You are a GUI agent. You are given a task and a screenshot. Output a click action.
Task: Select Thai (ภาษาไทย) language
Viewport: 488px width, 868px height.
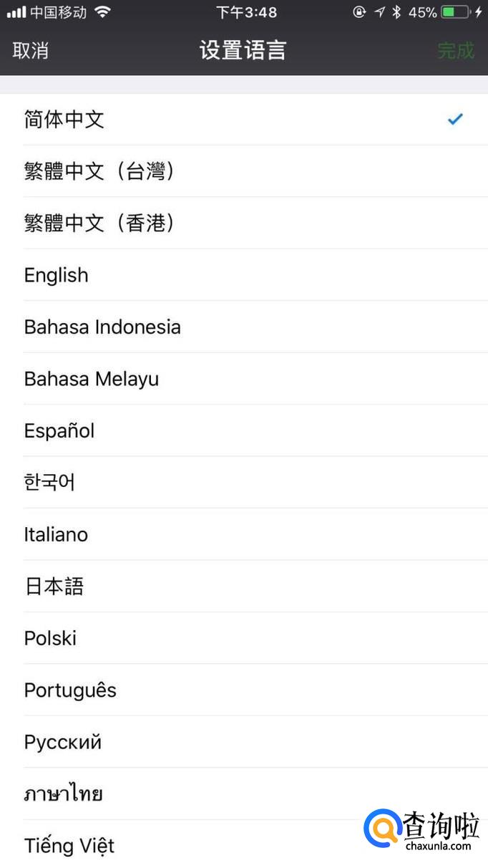(x=63, y=794)
